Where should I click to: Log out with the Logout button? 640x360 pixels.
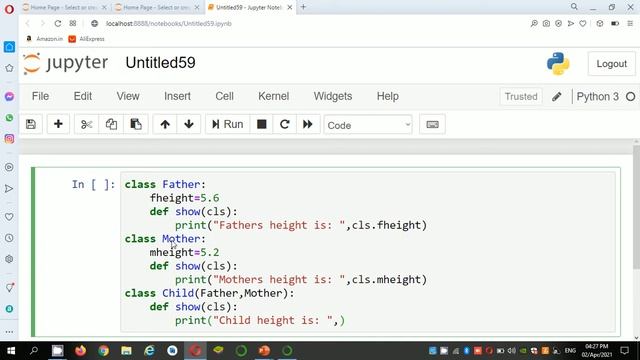point(611,64)
